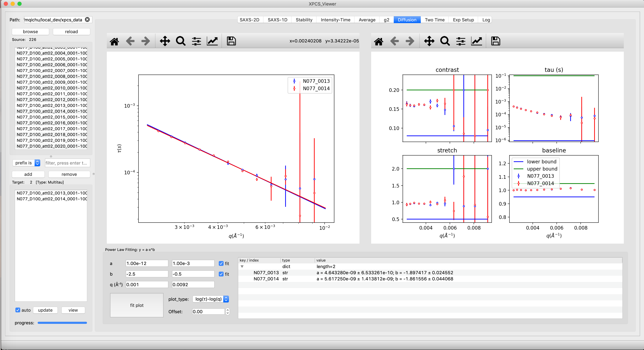
Task: Save left plot figure with floppy icon
Action: (231, 41)
